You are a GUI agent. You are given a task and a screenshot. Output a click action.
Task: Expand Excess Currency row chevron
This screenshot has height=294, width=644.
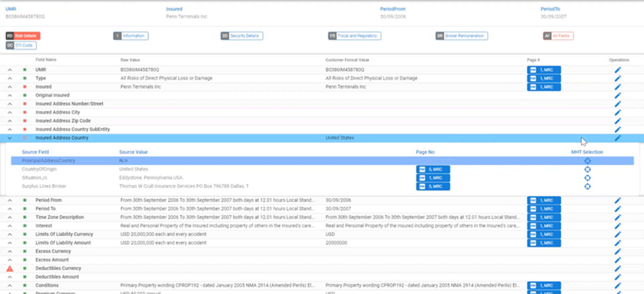pyautogui.click(x=10, y=251)
